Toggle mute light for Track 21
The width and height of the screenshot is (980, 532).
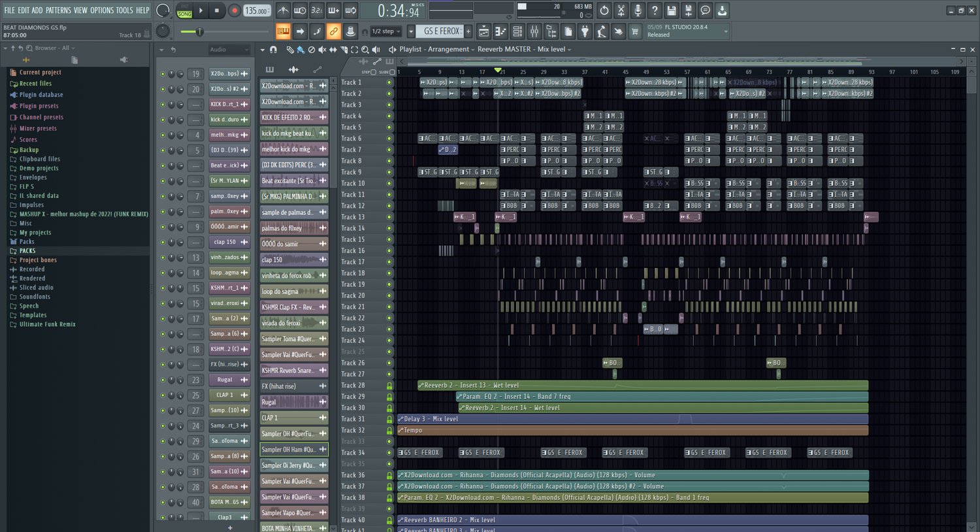[389, 307]
